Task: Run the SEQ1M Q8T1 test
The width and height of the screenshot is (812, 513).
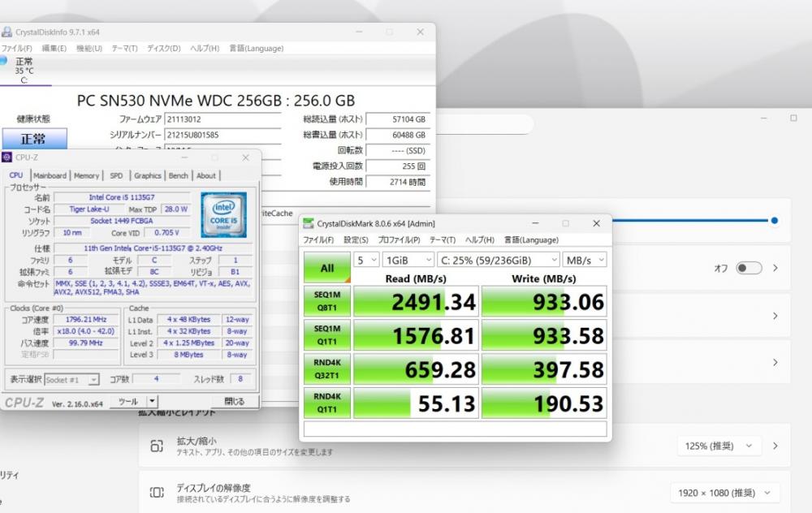Action: [x=326, y=301]
